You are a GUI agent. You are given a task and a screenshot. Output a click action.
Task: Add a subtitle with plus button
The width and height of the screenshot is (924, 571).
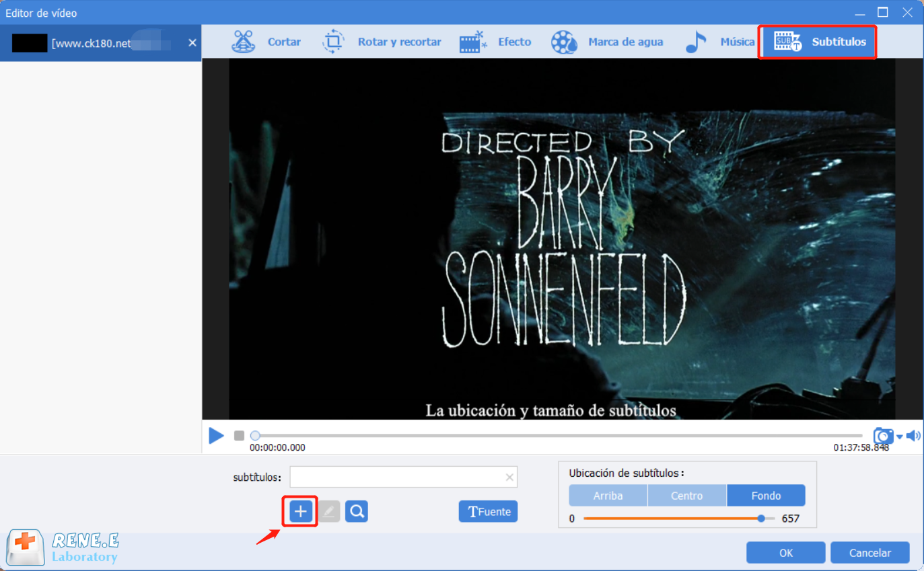301,512
